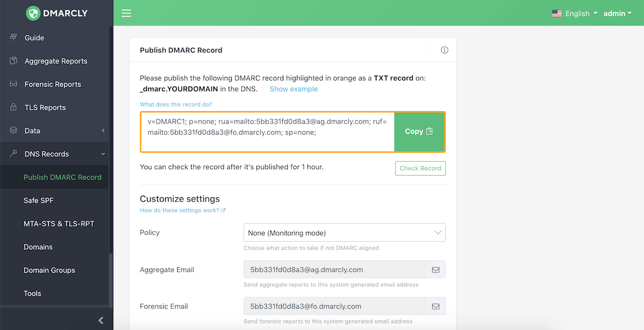The image size is (644, 330).
Task: Click the Forensic Reports glasses icon
Action: (x=14, y=84)
